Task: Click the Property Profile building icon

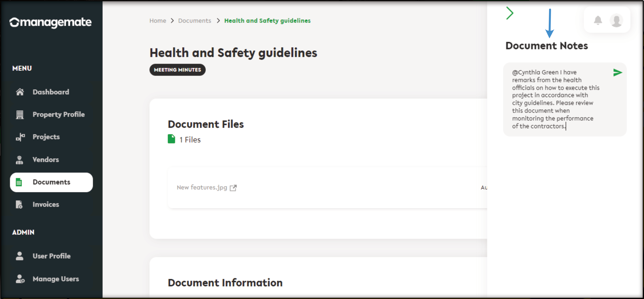Action: point(20,114)
